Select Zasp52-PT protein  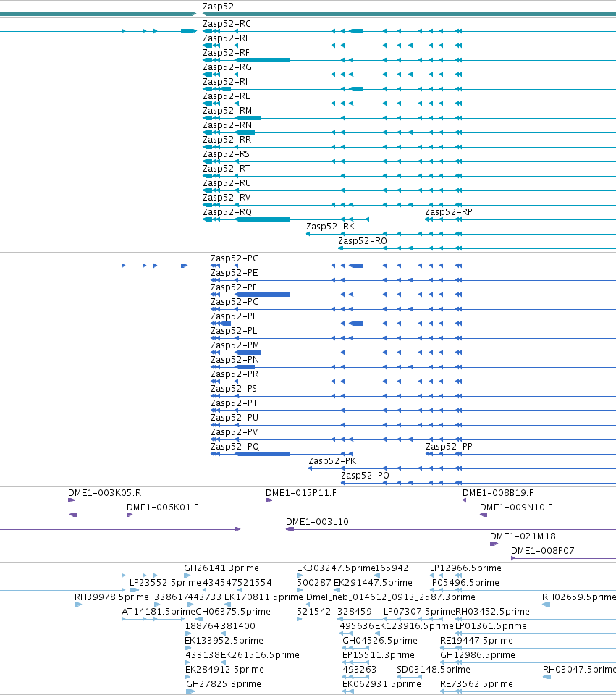tap(234, 403)
